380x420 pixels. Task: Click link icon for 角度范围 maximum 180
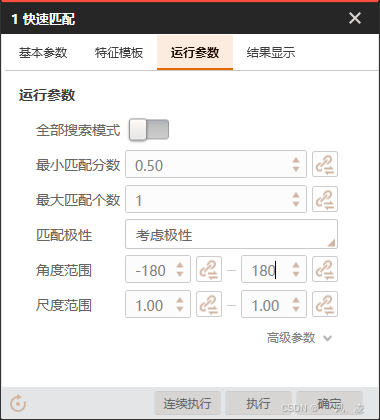click(325, 269)
